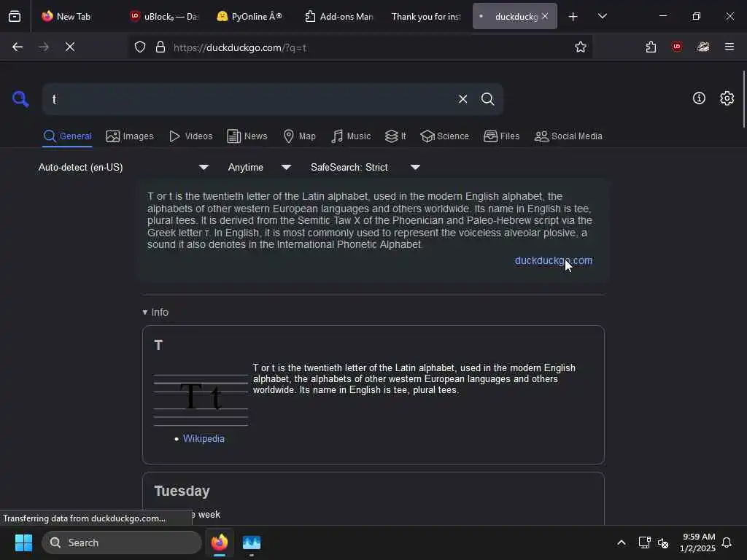This screenshot has width=747, height=560.
Task: Open muted volume tray icon
Action: (662, 542)
